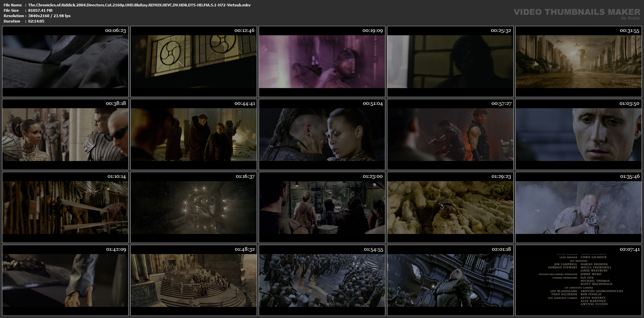Pick the thumbnail at 01:16:37

pos(194,207)
